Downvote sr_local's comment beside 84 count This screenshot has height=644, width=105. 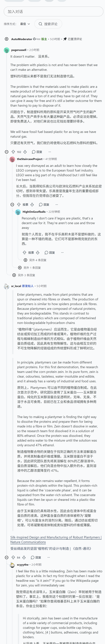point(24,557)
